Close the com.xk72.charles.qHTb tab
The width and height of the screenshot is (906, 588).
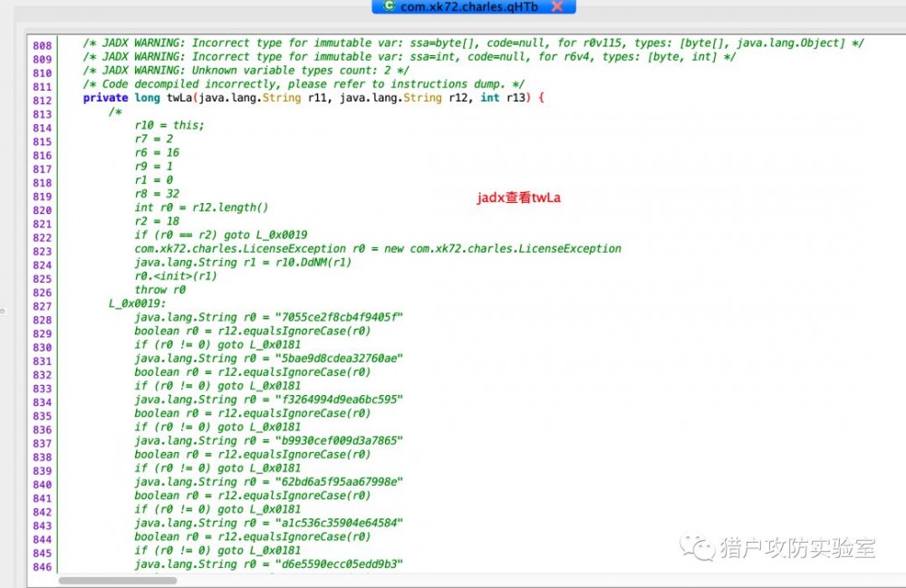coord(557,6)
